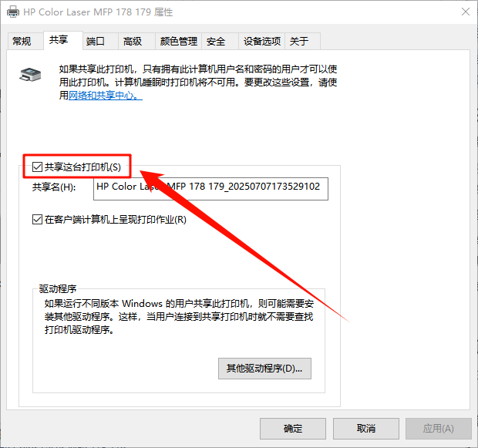478x448 pixels.
Task: Click the 应用(A) button
Action: pos(439,429)
